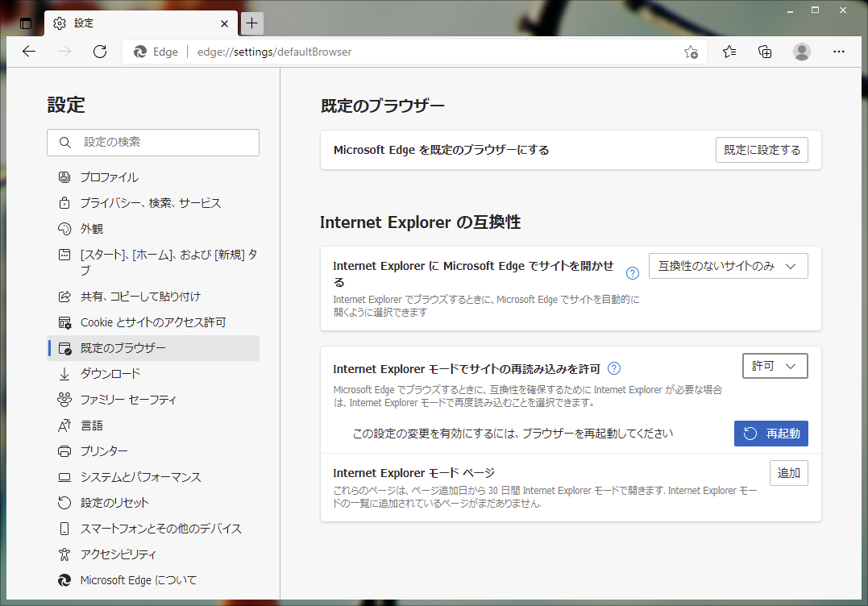Click the address bar URL edge://settings/defaultBrowser
This screenshot has width=868, height=606.
(x=275, y=52)
